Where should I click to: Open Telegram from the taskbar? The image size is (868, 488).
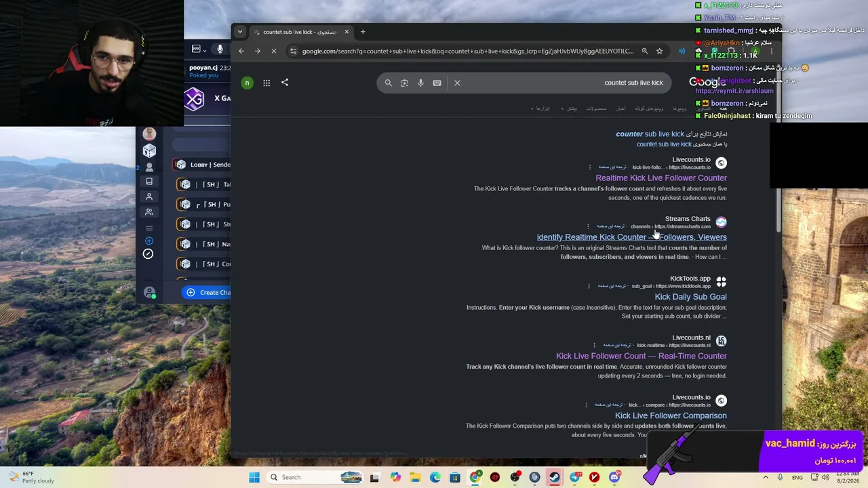tap(575, 477)
